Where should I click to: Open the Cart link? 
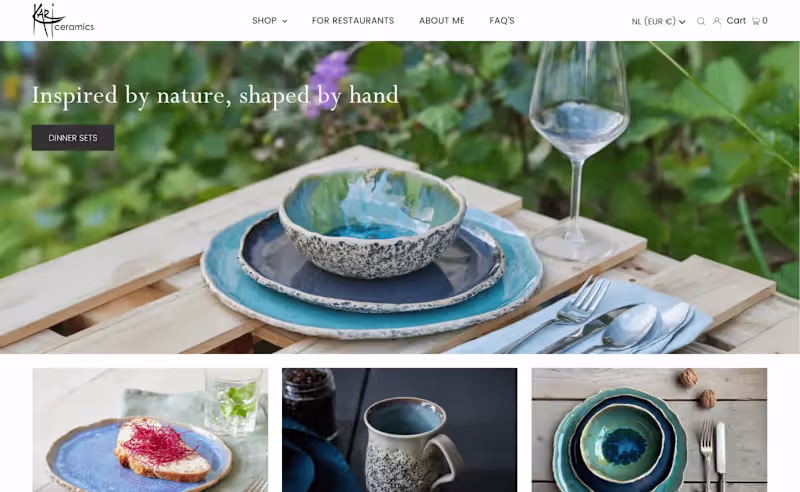pos(736,20)
